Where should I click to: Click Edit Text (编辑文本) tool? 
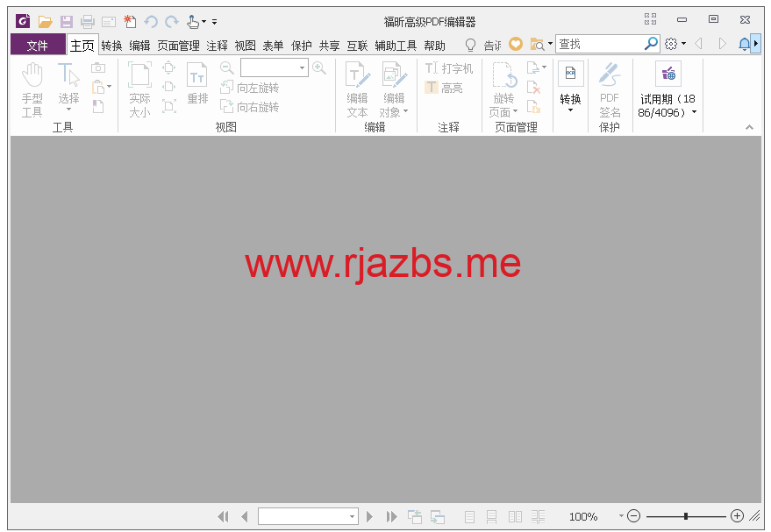358,90
